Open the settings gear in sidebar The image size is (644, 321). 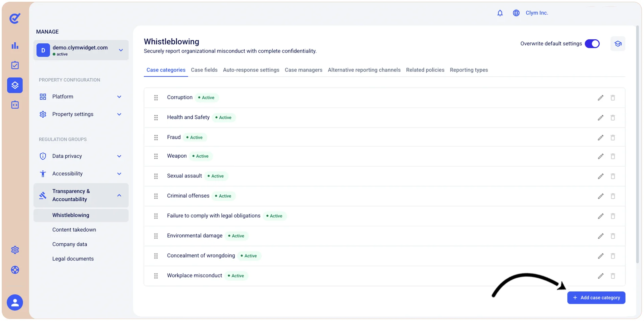click(15, 250)
